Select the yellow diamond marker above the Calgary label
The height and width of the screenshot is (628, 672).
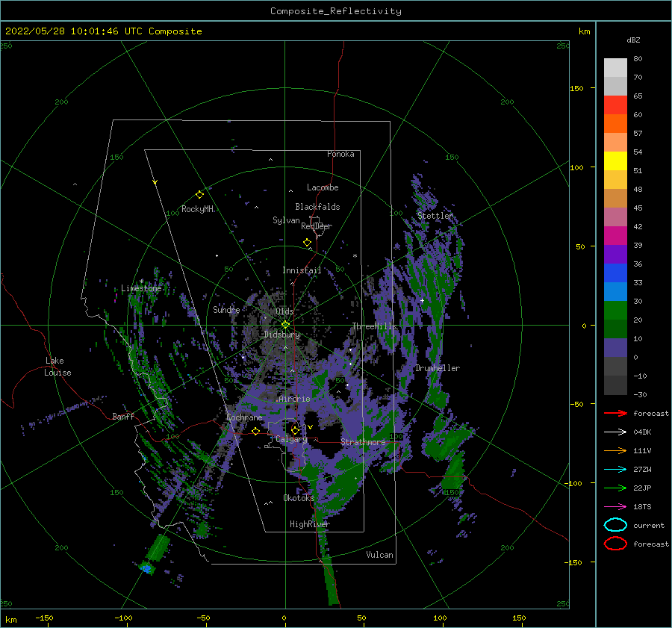295,430
